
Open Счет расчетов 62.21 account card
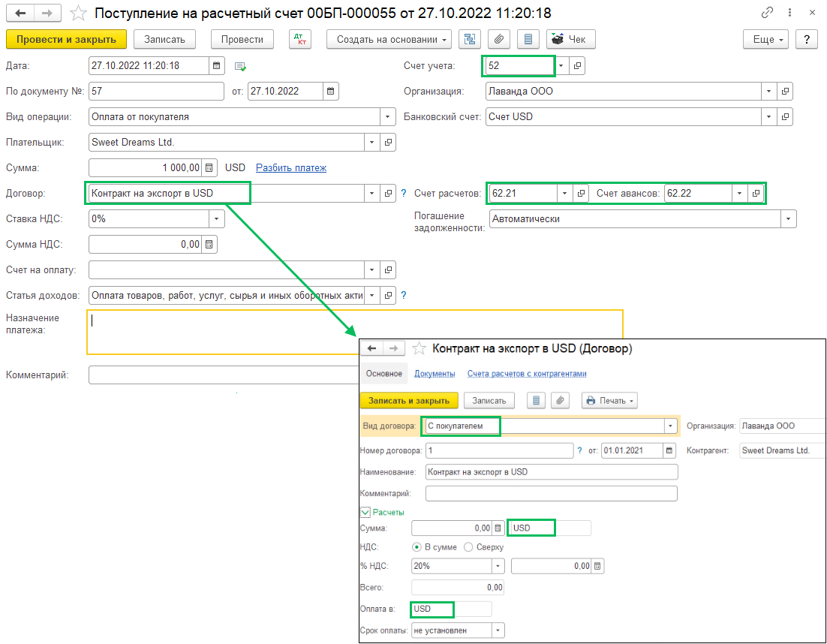(581, 193)
